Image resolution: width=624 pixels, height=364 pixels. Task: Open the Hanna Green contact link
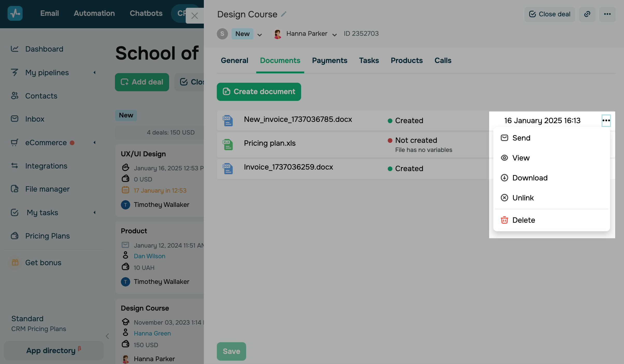[152, 333]
